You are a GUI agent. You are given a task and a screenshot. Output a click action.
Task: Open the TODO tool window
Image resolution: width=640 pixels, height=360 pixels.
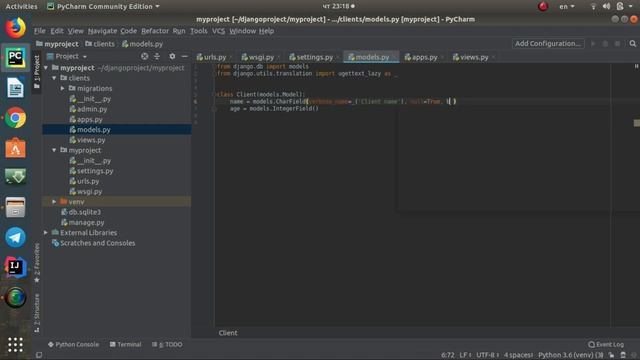pyautogui.click(x=167, y=344)
